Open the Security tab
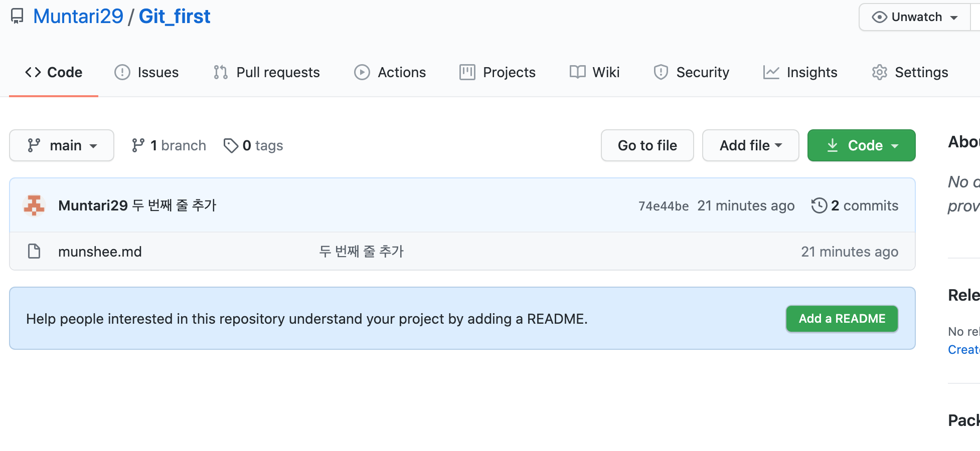This screenshot has width=980, height=451. [x=692, y=72]
